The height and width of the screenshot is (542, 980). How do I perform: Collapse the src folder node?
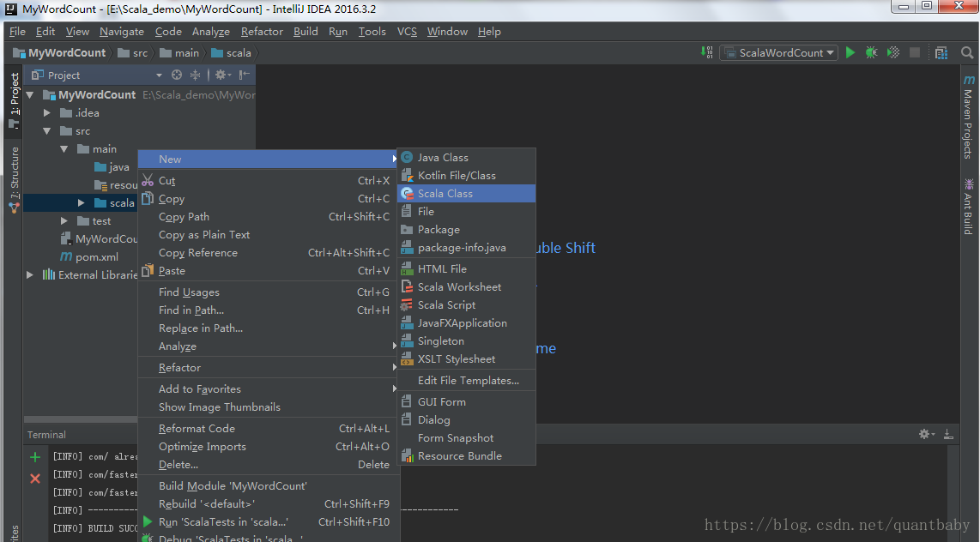tap(47, 131)
